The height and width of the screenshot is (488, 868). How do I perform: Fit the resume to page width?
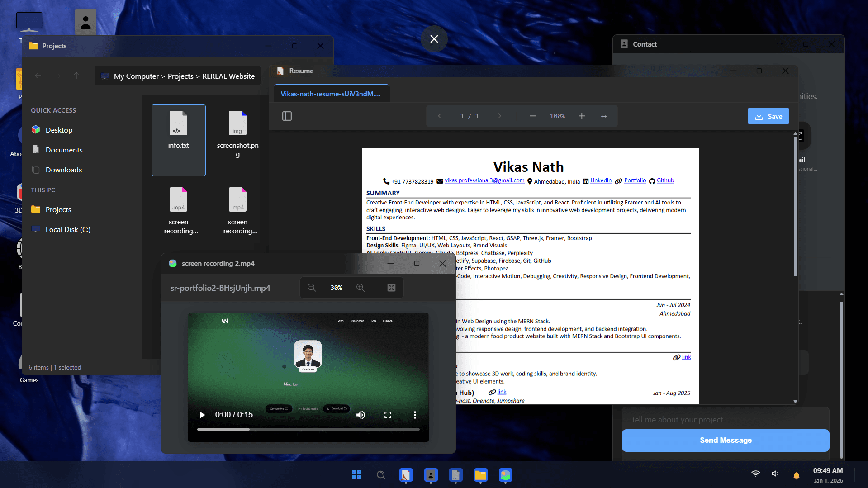[604, 116]
